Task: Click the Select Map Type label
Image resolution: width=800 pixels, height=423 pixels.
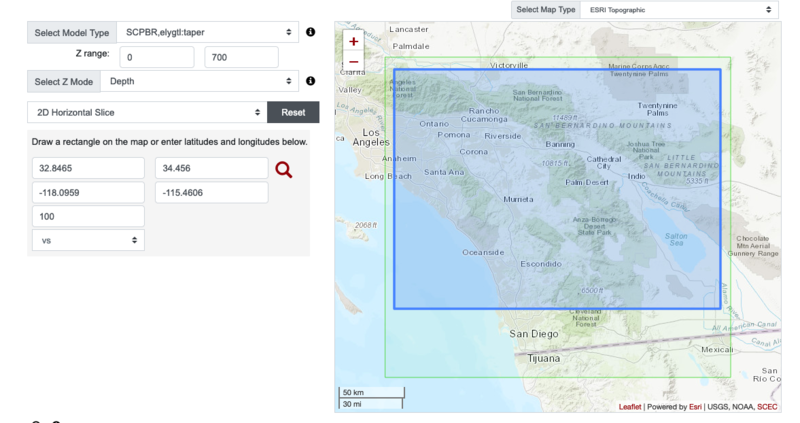Action: tap(545, 10)
